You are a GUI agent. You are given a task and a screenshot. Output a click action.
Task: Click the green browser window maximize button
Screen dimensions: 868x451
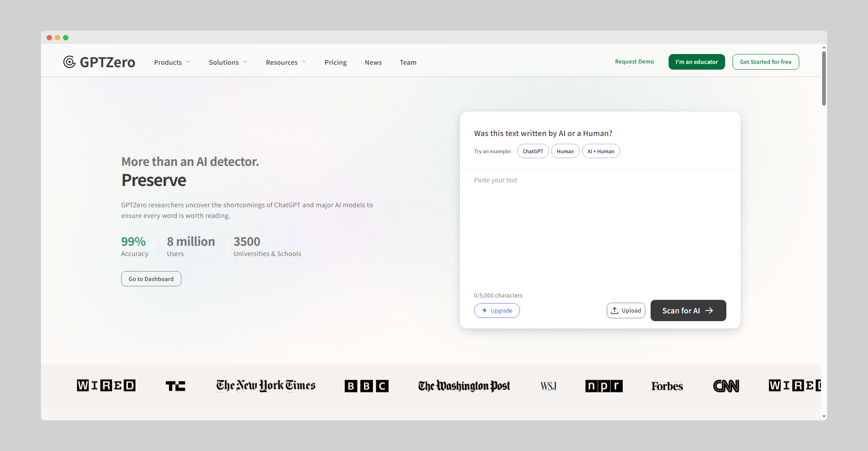point(66,38)
